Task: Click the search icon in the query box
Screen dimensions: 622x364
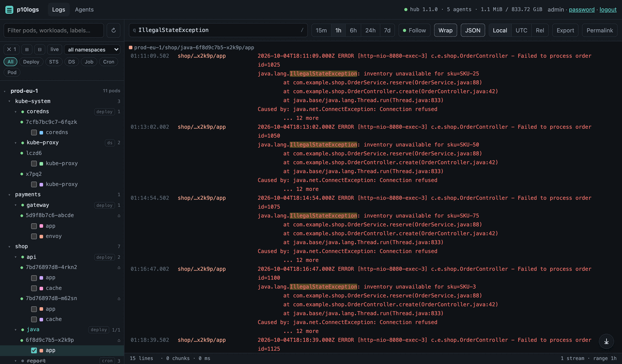Action: pos(134,30)
